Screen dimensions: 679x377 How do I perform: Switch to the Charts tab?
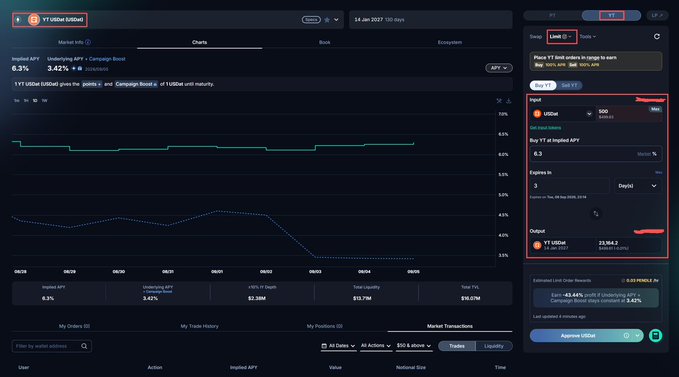click(199, 42)
